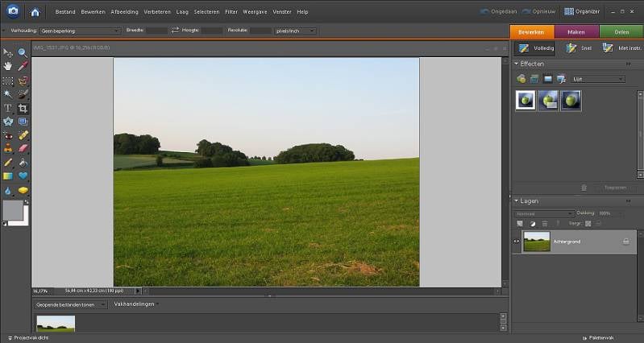
Task: Select the Crop tool
Action: [x=23, y=108]
